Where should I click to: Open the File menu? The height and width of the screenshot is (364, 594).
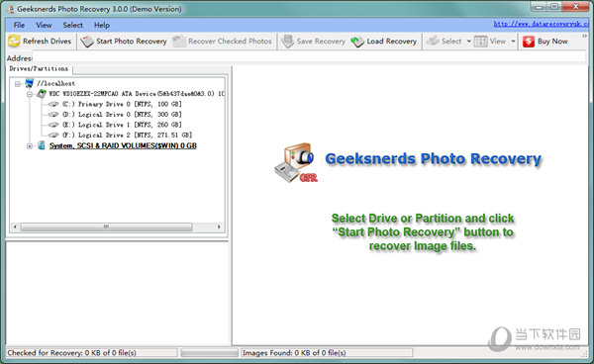point(19,25)
